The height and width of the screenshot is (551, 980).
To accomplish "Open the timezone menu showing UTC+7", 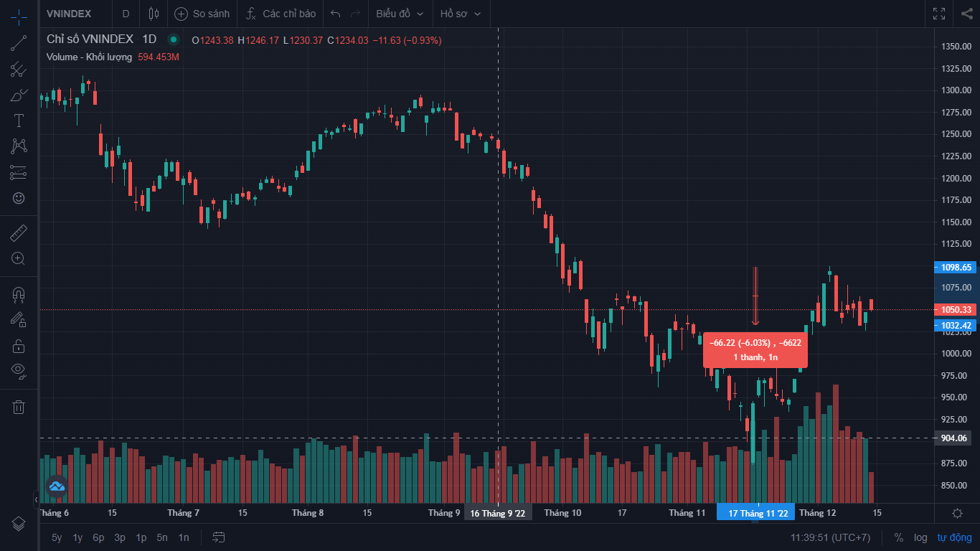I will 830,537.
